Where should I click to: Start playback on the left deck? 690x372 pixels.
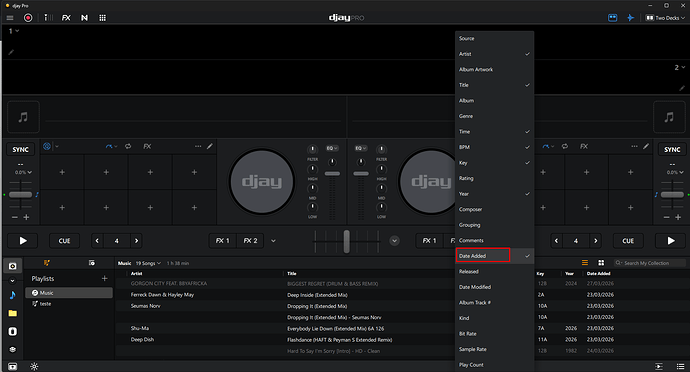pyautogui.click(x=23, y=240)
